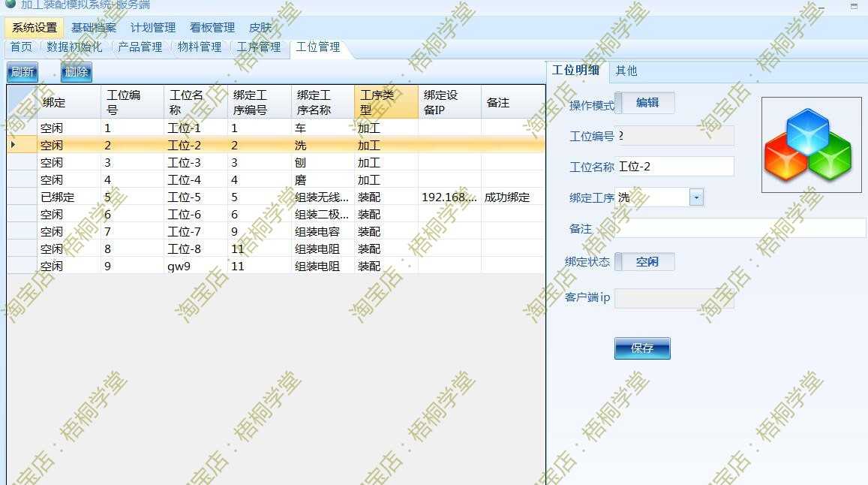The width and height of the screenshot is (868, 485).
Task: Select the 工位管理 tab
Action: [x=318, y=47]
